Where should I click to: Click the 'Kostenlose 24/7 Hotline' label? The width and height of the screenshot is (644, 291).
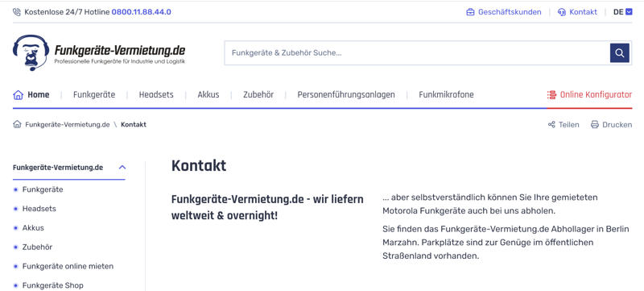(x=67, y=12)
